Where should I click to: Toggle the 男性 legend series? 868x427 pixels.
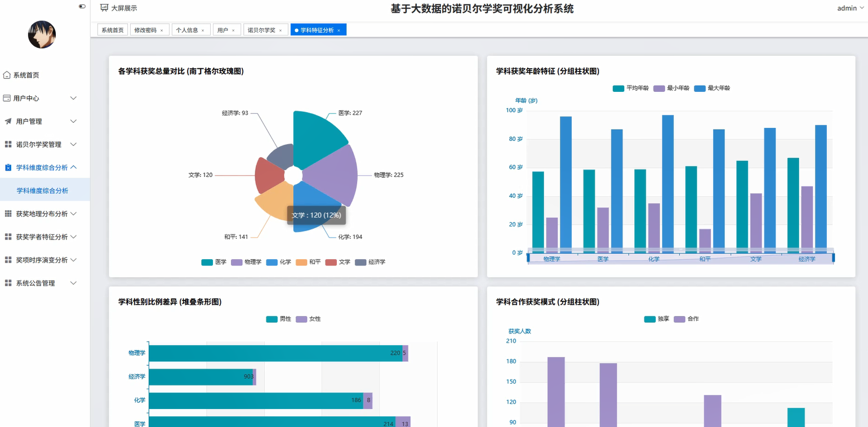(x=279, y=319)
